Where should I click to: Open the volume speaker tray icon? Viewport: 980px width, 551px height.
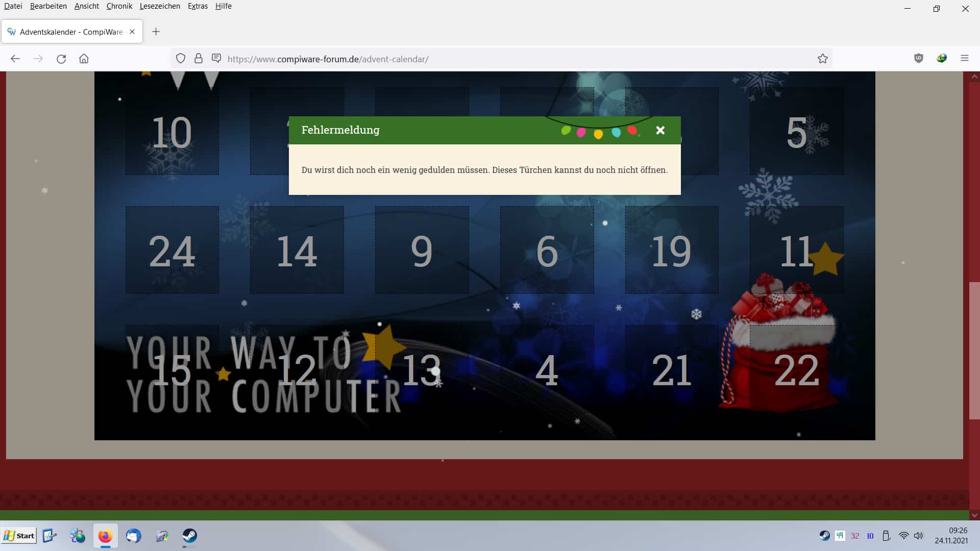919,535
